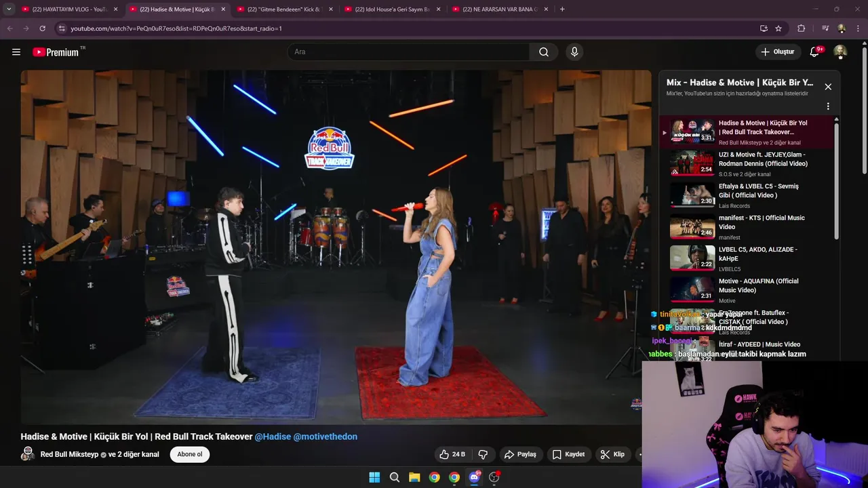
Task: Click the Oluştur create button
Action: (777, 52)
